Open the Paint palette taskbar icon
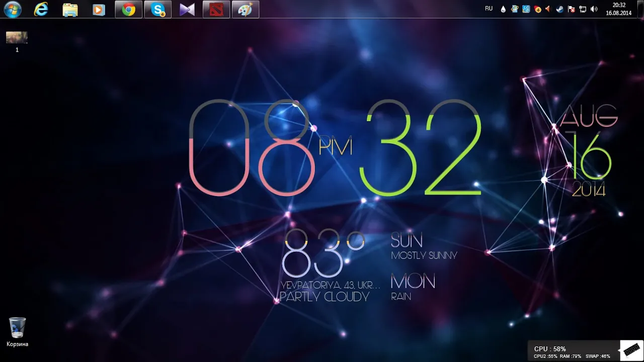This screenshot has height=362, width=644. (246, 9)
